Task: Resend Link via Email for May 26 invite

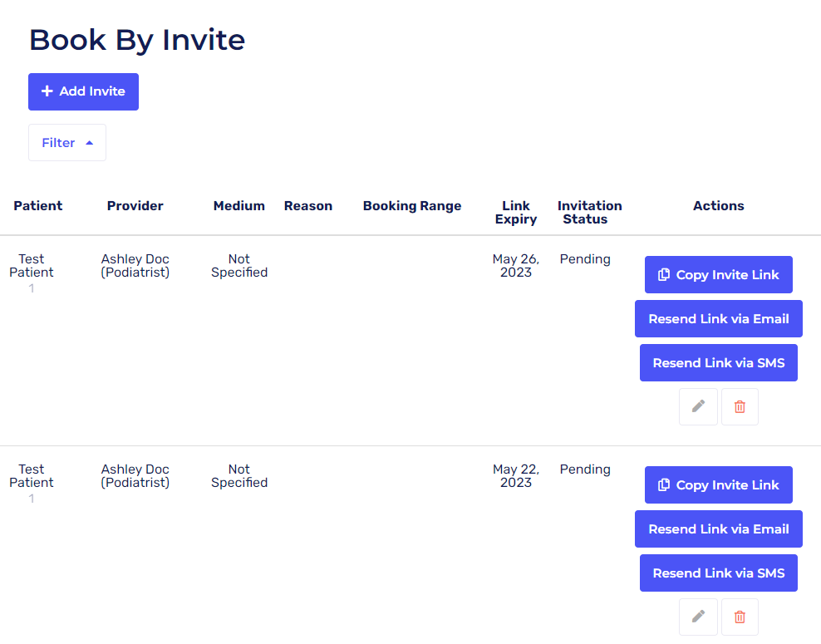Action: coord(719,319)
